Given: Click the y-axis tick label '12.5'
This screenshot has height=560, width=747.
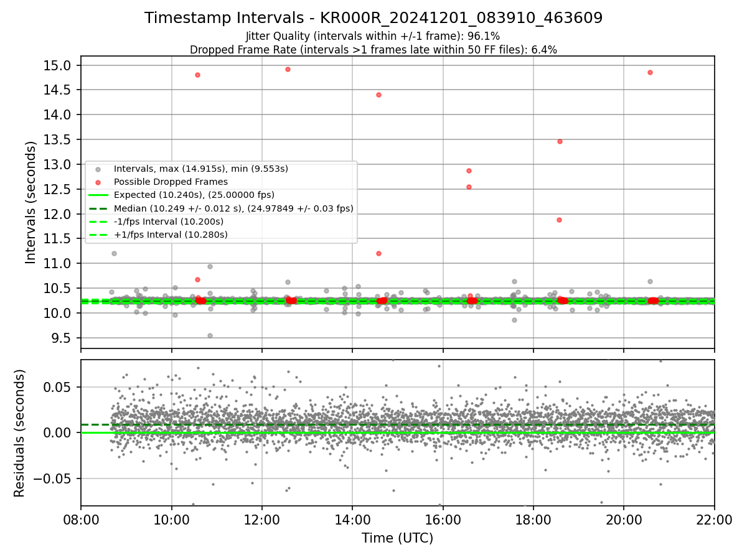Looking at the screenshot, I should tap(59, 189).
